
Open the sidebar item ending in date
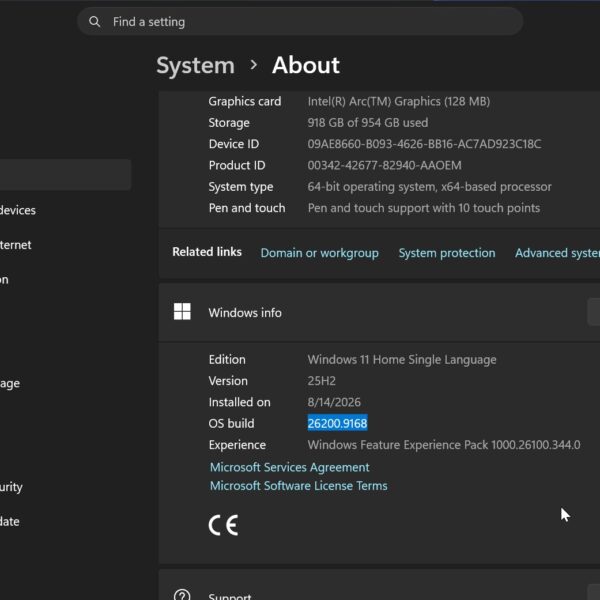click(10, 522)
